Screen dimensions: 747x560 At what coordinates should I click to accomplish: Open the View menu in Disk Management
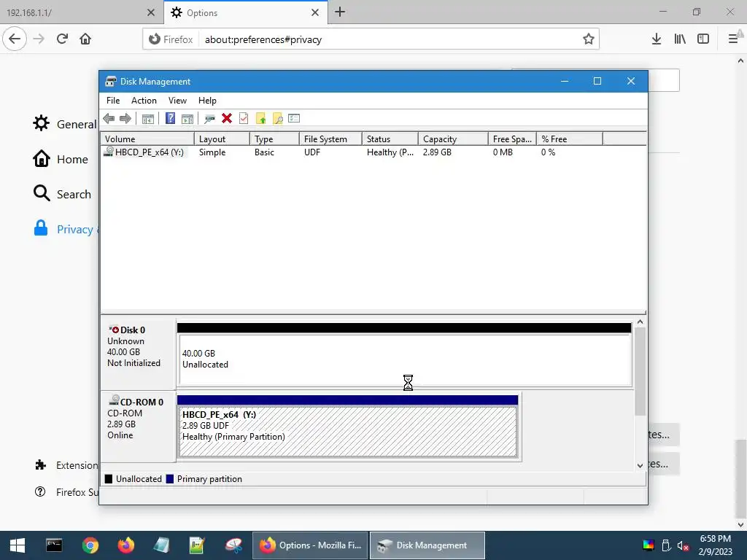pyautogui.click(x=177, y=101)
